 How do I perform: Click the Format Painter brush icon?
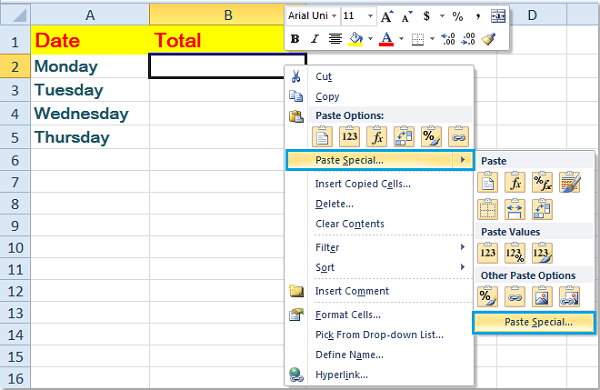[489, 39]
